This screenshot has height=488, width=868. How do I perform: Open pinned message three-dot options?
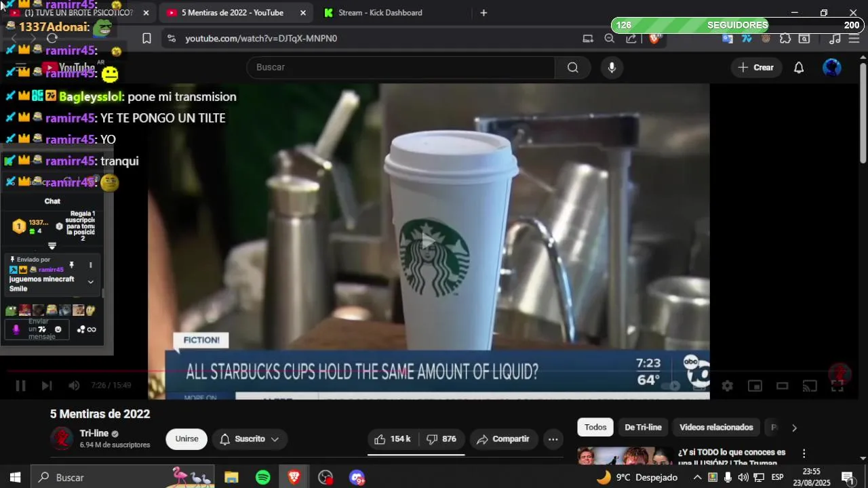[90, 265]
